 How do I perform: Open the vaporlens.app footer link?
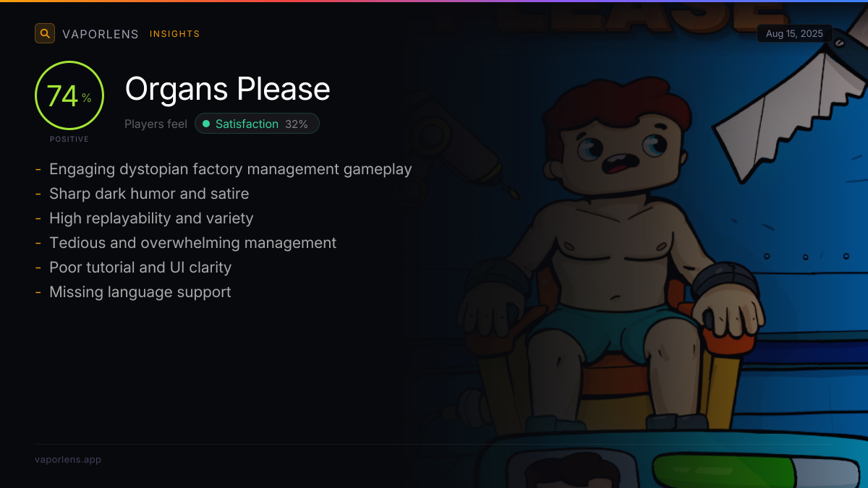click(68, 459)
